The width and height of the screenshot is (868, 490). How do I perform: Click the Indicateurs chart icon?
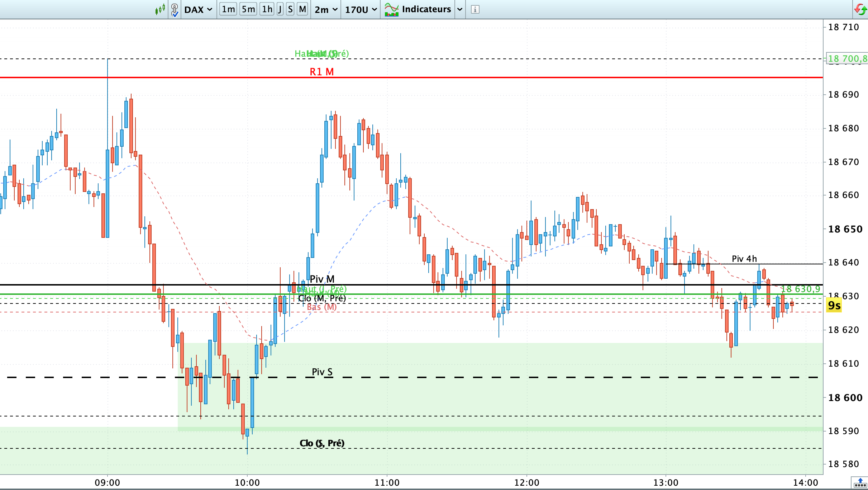391,9
